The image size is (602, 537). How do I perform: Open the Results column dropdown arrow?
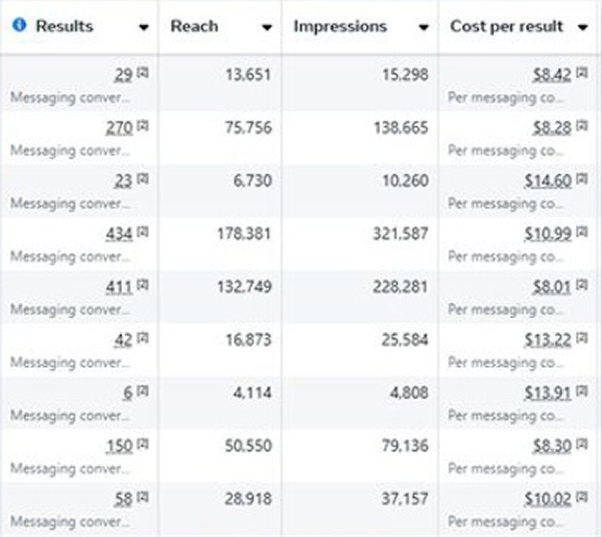145,28
